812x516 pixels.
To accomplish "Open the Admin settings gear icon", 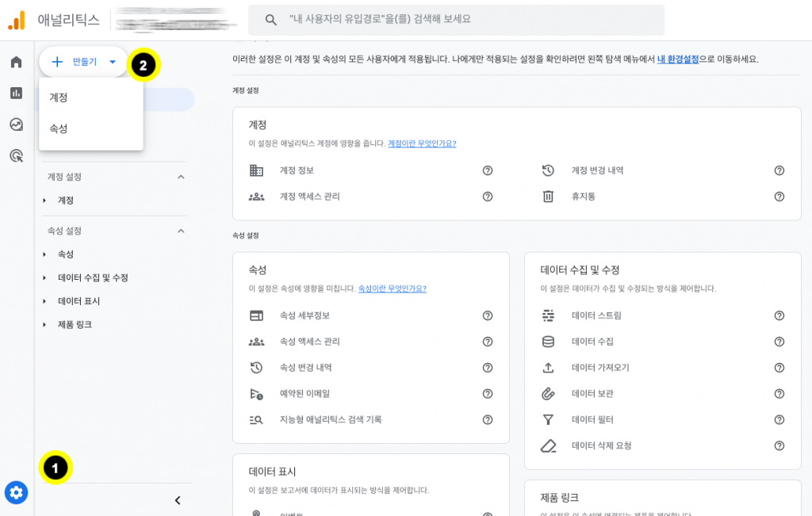I will [x=16, y=492].
